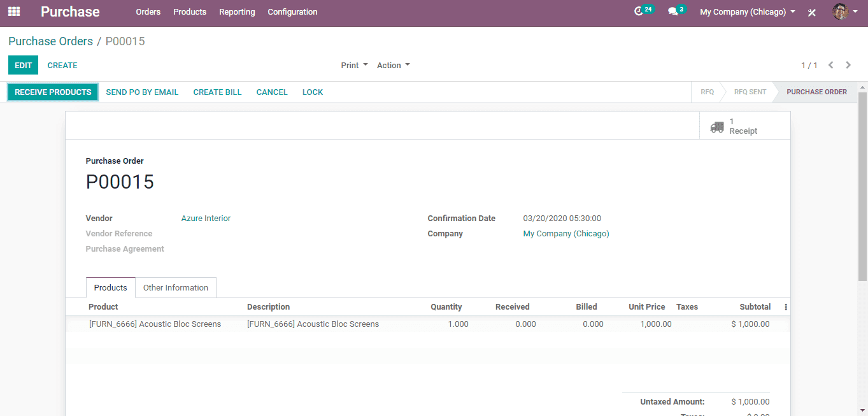Open column options three-dot icon

coord(786,307)
